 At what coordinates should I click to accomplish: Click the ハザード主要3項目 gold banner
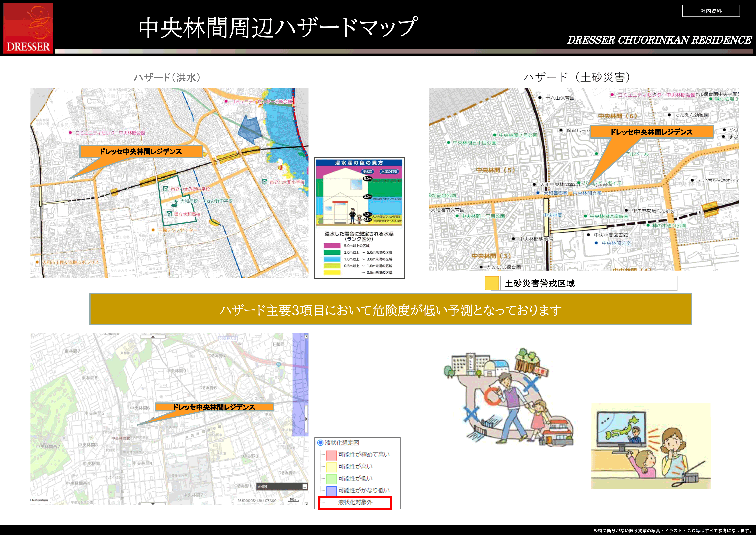tap(390, 309)
